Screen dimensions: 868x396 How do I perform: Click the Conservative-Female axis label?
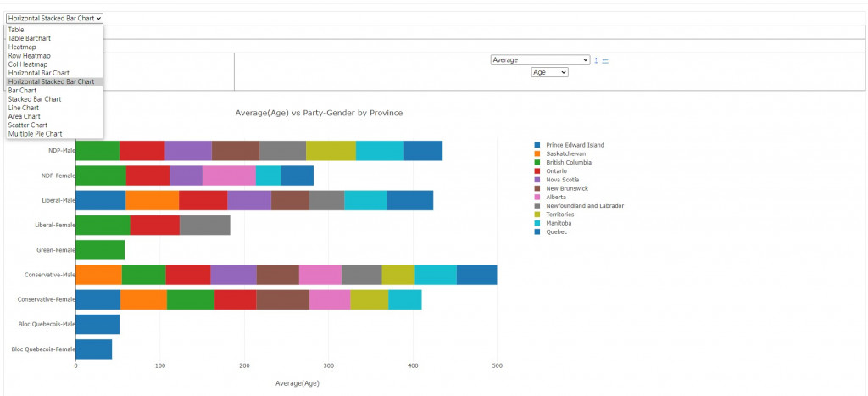tap(47, 299)
